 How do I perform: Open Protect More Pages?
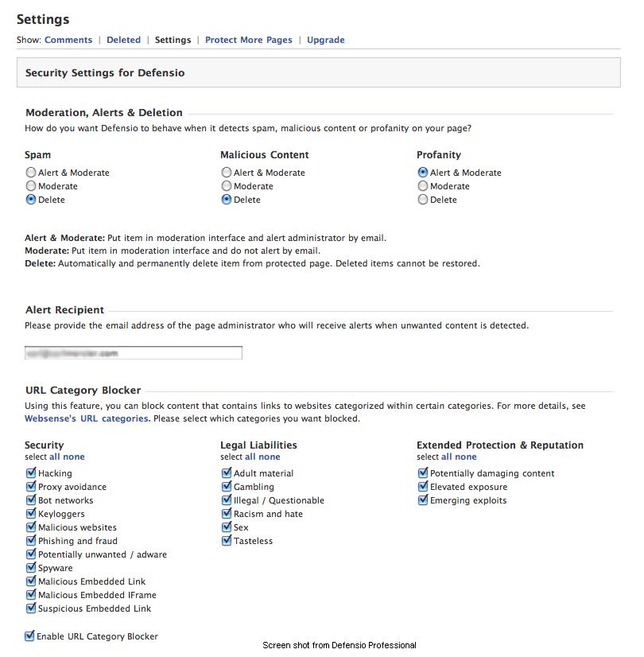click(x=249, y=40)
